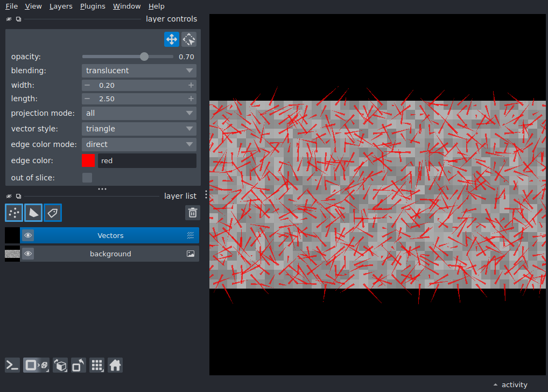The image size is (548, 392).
Task: Enable the out of slice checkbox
Action: coord(87,178)
